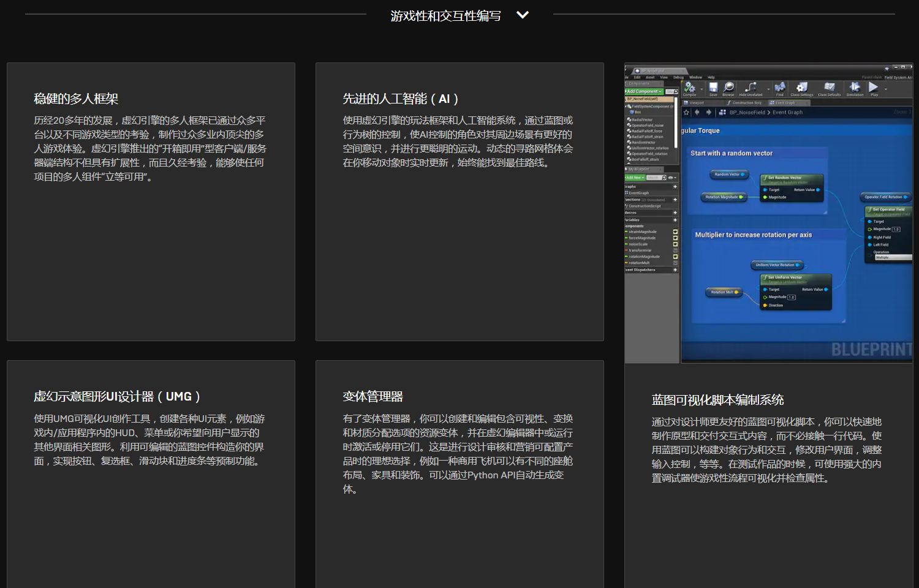Click the 稳健的多人框架 card heading
The width and height of the screenshot is (919, 588).
coord(76,99)
